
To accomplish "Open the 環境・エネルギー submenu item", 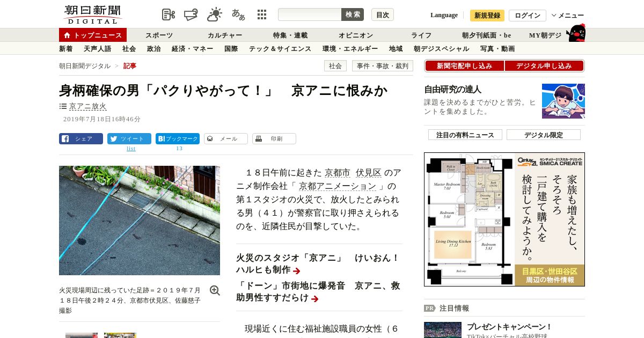I will 350,48.
